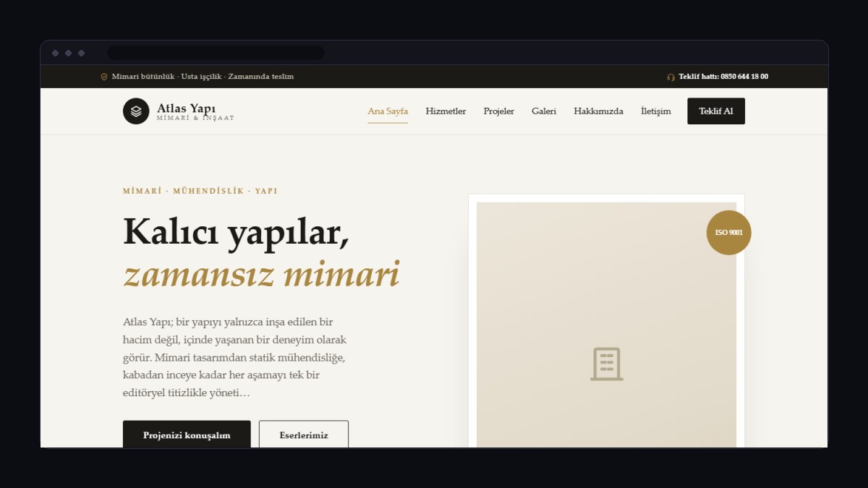
Task: Click Projenizi konuşalım button
Action: click(187, 435)
